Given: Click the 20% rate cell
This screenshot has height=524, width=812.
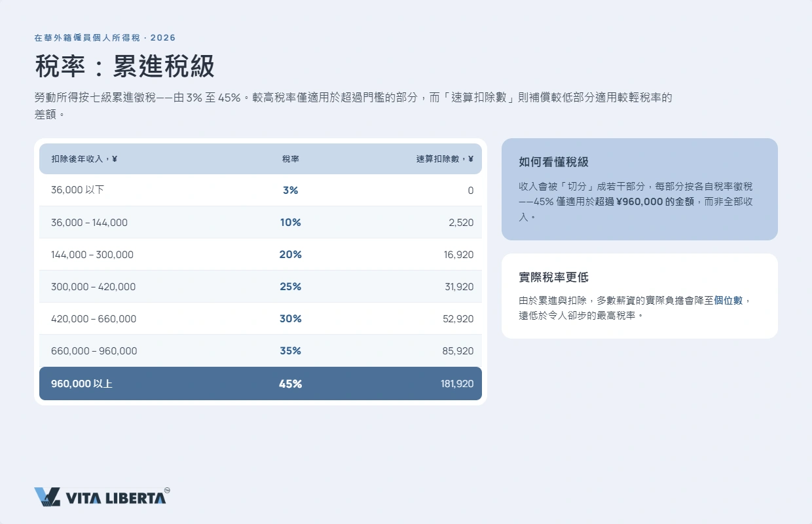Looking at the screenshot, I should click(x=291, y=255).
